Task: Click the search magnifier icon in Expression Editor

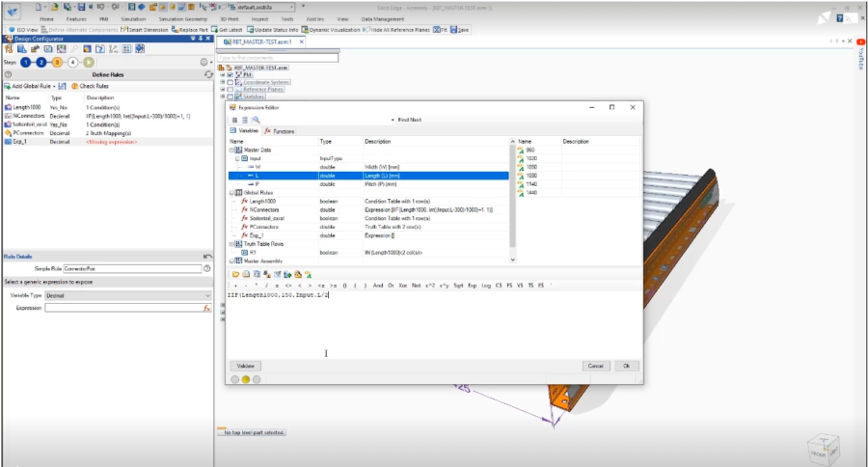Action: coord(255,120)
